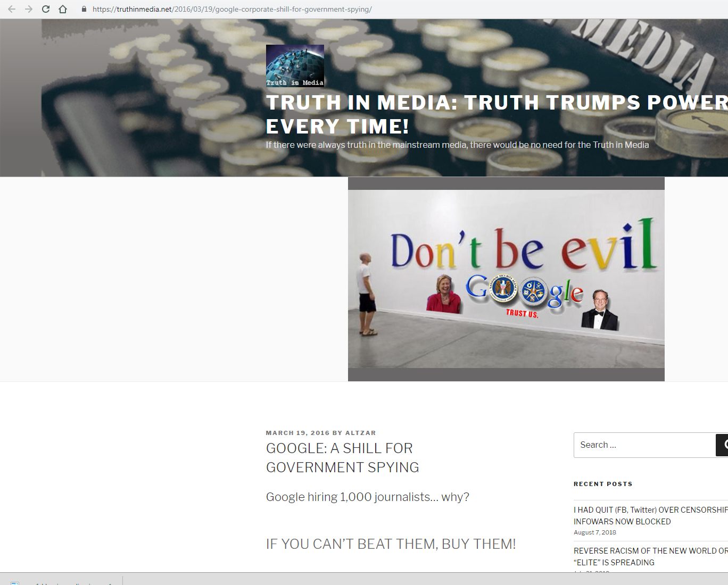Focus the sidebar Search field
The width and height of the screenshot is (728, 585).
pyautogui.click(x=644, y=445)
